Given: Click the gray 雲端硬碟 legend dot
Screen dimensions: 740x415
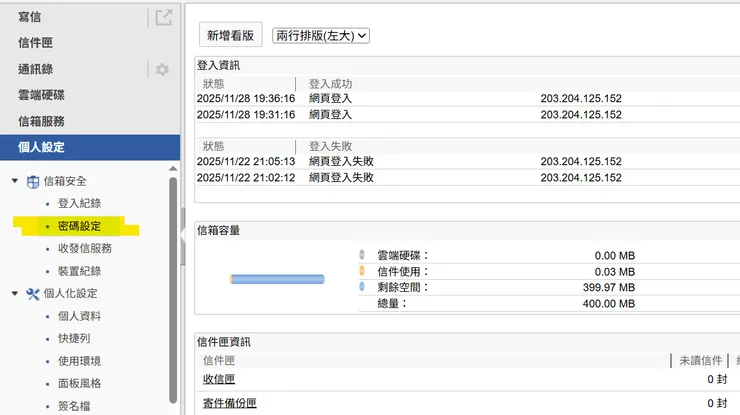Looking at the screenshot, I should (362, 255).
